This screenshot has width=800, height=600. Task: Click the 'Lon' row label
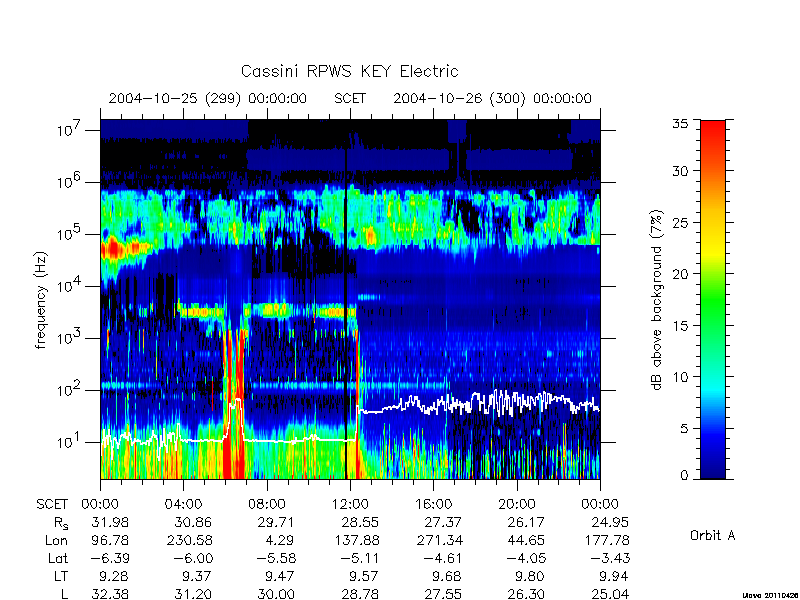(x=56, y=540)
